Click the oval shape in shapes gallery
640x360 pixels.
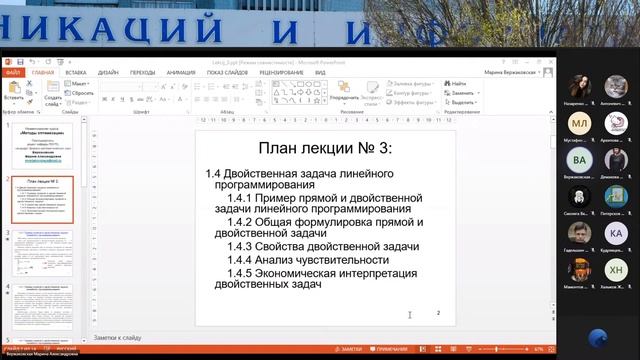(309, 84)
